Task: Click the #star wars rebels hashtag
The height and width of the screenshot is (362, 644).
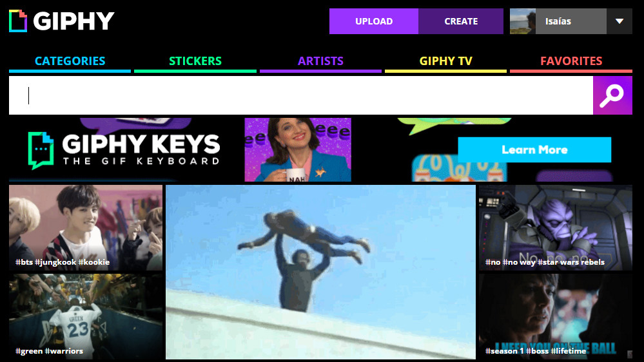Action: pyautogui.click(x=571, y=262)
